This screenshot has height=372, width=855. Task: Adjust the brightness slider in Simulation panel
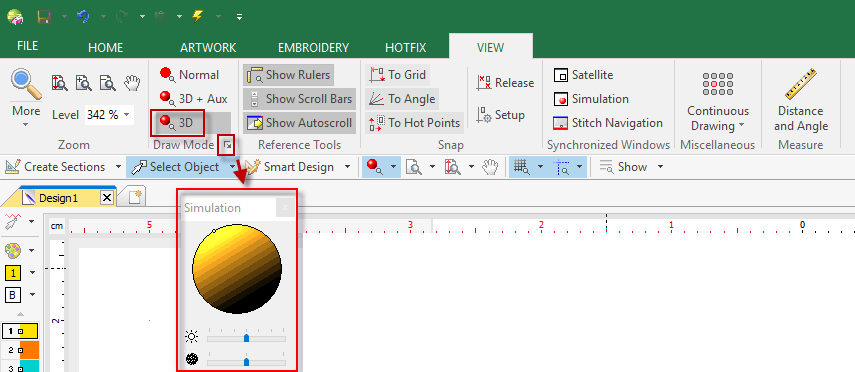tap(246, 338)
